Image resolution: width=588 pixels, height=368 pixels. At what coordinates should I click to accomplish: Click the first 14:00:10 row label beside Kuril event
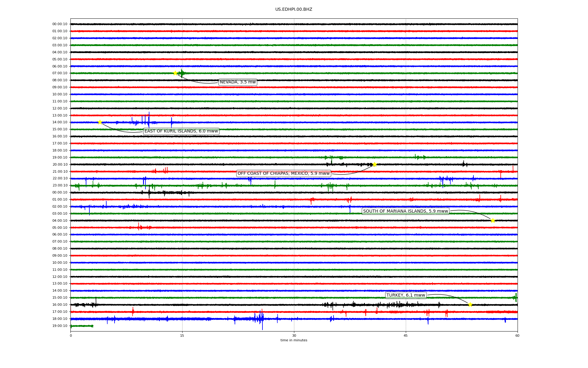tap(60, 122)
